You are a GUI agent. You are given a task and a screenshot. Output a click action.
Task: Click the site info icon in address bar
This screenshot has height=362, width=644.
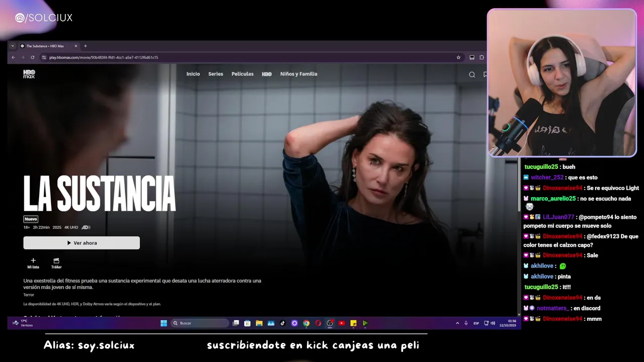point(44,57)
